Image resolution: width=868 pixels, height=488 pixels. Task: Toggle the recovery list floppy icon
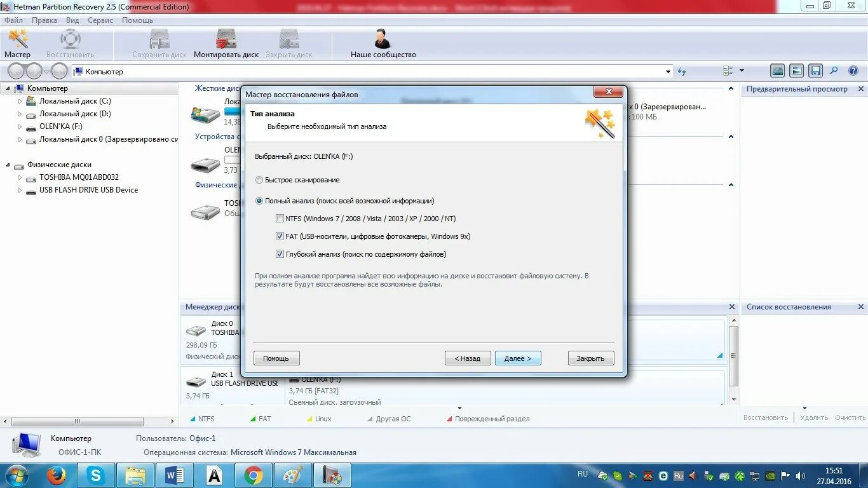pyautogui.click(x=817, y=71)
